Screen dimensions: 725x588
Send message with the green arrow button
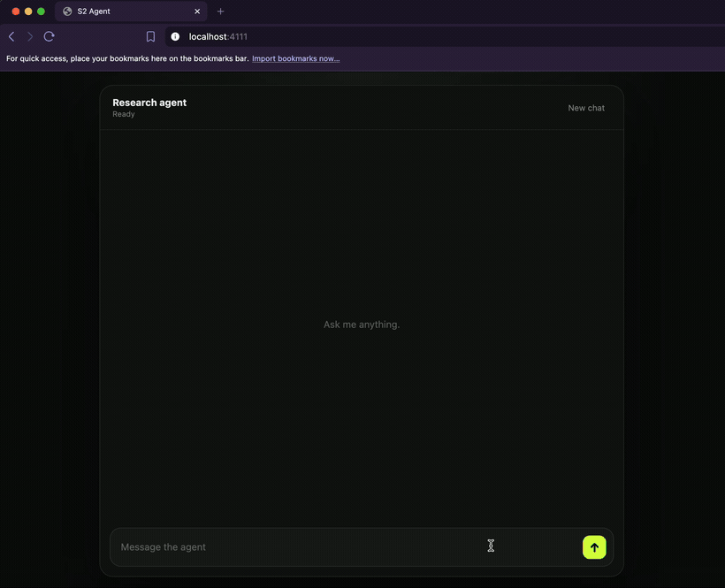click(x=594, y=546)
